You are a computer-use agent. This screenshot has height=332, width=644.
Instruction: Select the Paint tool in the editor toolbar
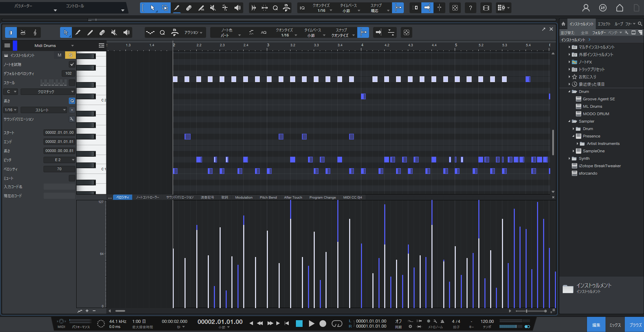click(90, 32)
